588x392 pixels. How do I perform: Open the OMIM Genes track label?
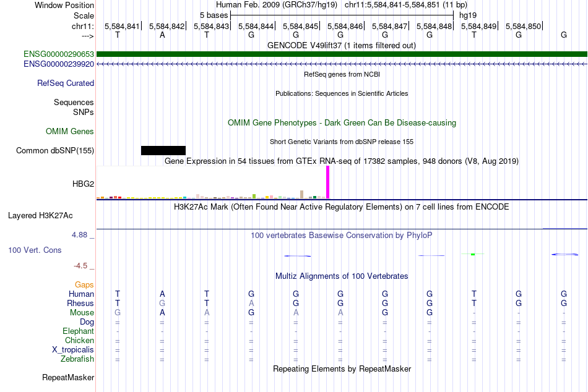point(70,131)
